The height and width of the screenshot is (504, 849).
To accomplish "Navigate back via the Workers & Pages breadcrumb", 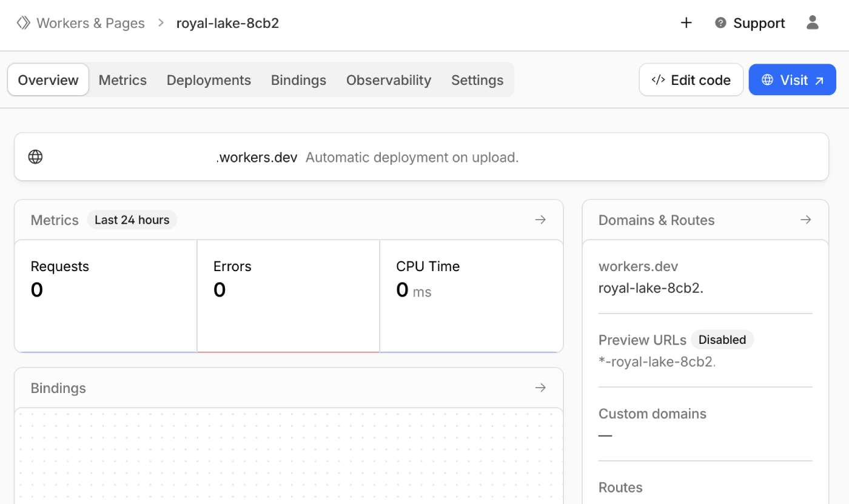I will tap(91, 22).
